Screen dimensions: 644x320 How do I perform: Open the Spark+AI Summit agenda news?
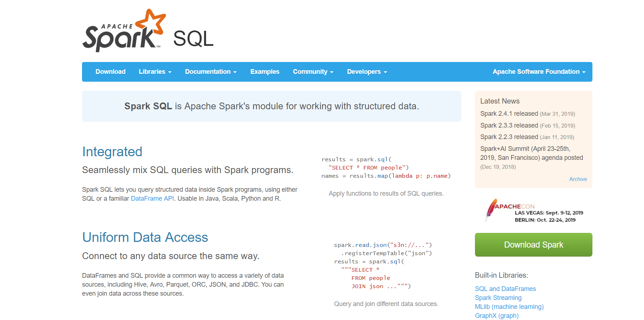532,153
